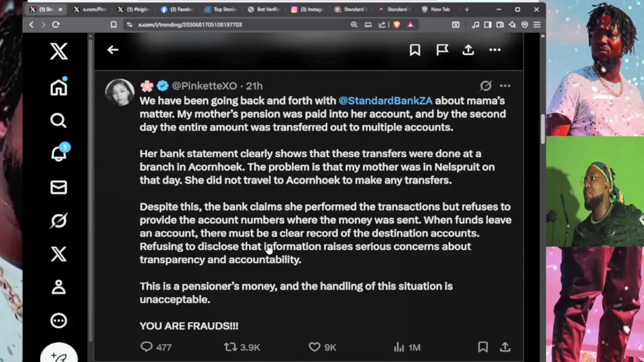The image size is (644, 362).
Task: Open Profile icon in sidebar
Action: (59, 287)
